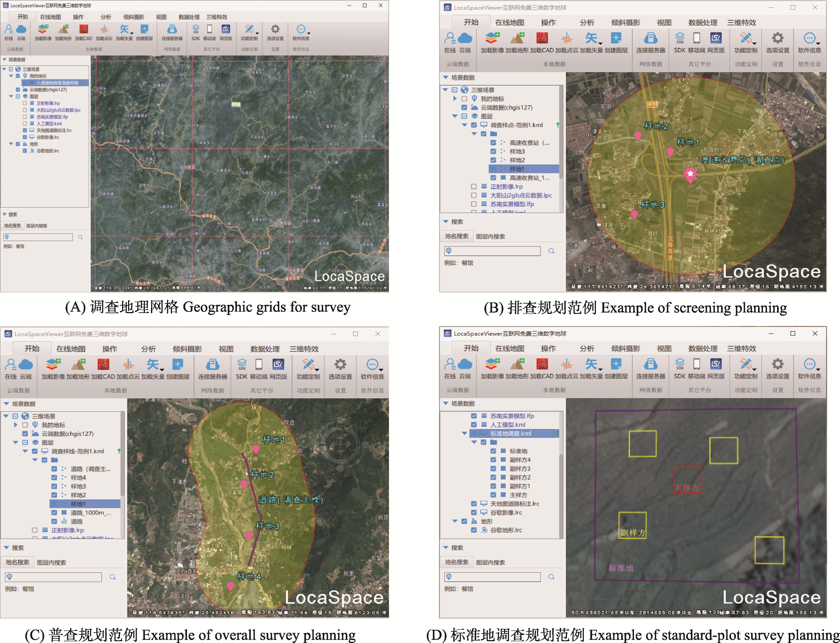In window B, toggle 云端数据(chgis127) checkbox
Viewport: 840px width, 643px height.
tap(464, 108)
